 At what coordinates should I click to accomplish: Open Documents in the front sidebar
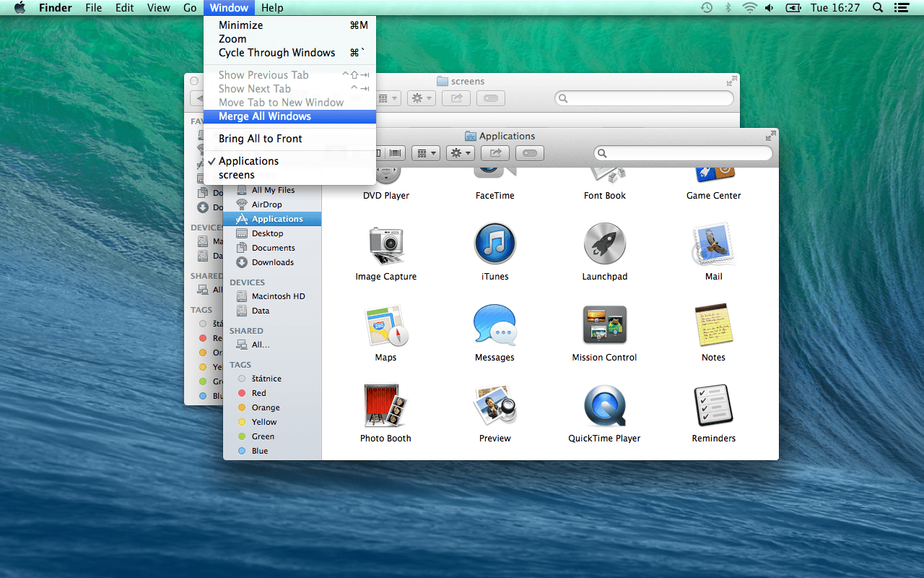(x=272, y=248)
